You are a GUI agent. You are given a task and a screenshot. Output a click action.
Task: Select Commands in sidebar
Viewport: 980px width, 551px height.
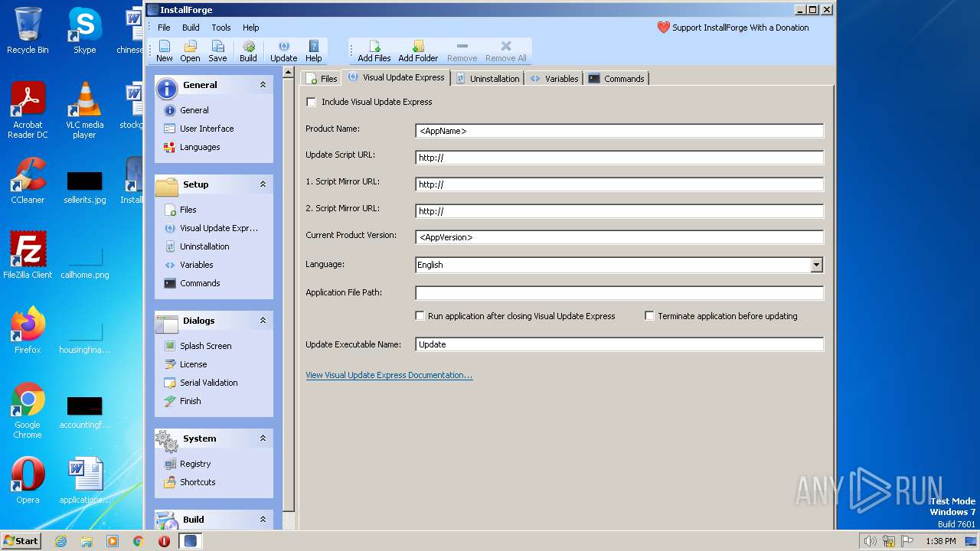pyautogui.click(x=192, y=283)
